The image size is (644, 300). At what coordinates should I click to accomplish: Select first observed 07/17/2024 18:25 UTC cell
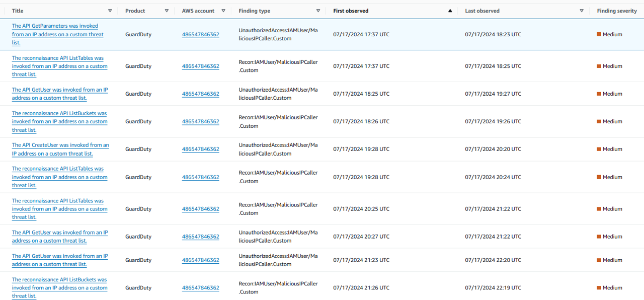click(361, 94)
